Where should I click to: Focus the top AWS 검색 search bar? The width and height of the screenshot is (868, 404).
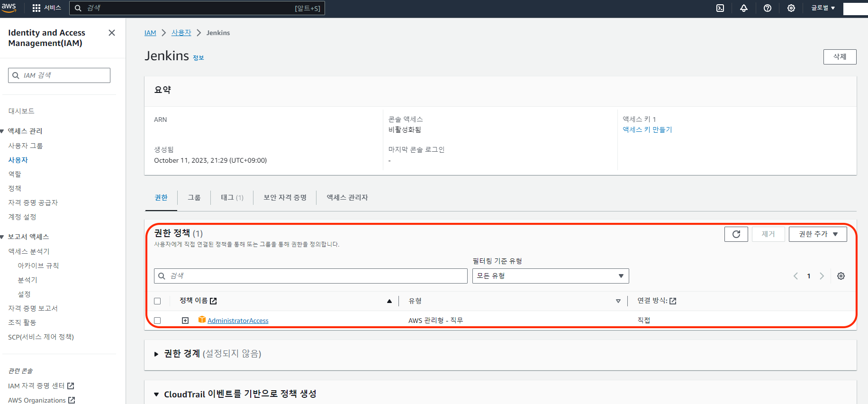[x=197, y=8]
